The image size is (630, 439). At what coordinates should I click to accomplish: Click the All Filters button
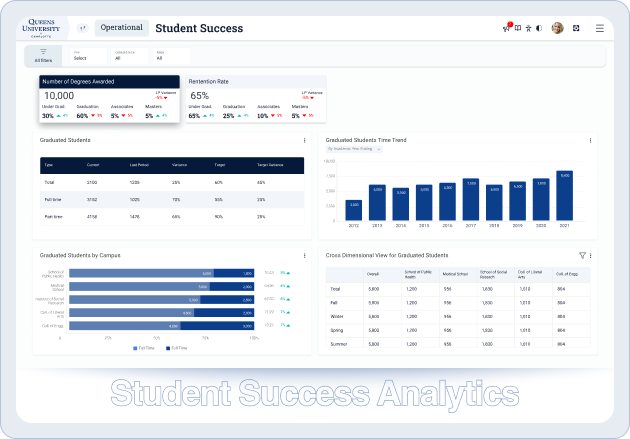(43, 55)
